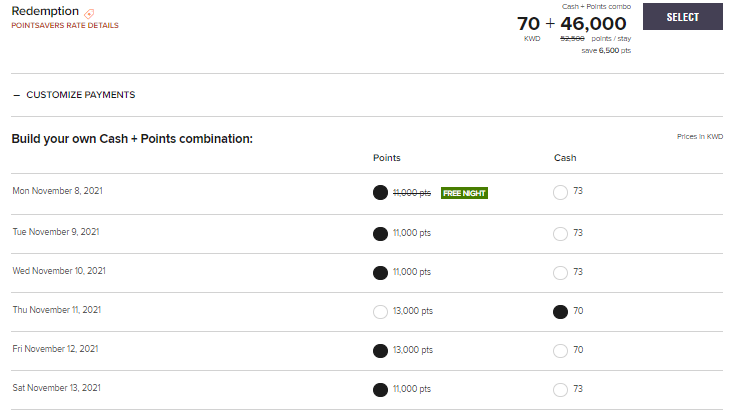Choose 13,000 pts for Fri November 12

click(380, 351)
